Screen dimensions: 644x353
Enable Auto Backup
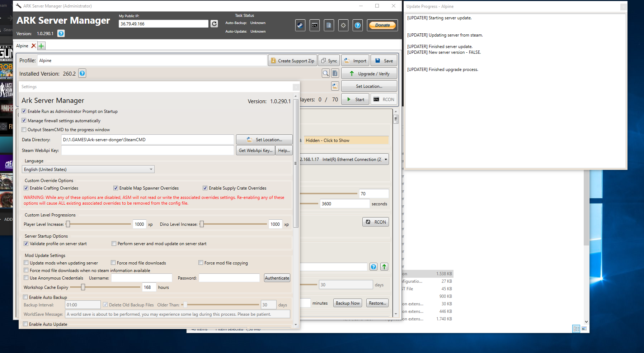point(25,297)
